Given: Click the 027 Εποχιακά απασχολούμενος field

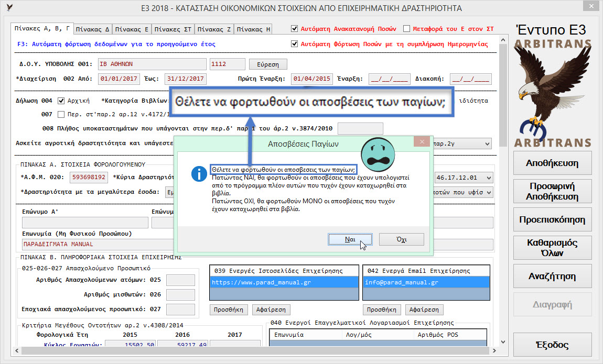Looking at the screenshot, I should [180, 309].
